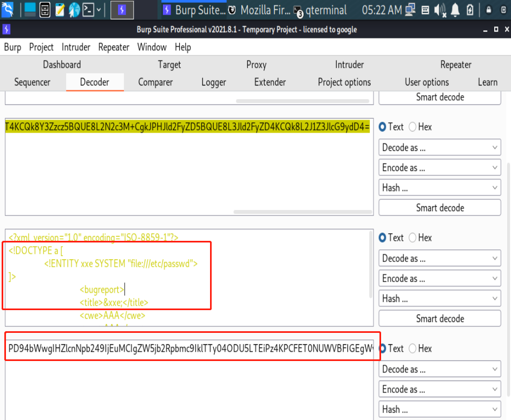Click inside the highlighted base64 text box
Screen dimensions: 511x420
click(x=189, y=167)
